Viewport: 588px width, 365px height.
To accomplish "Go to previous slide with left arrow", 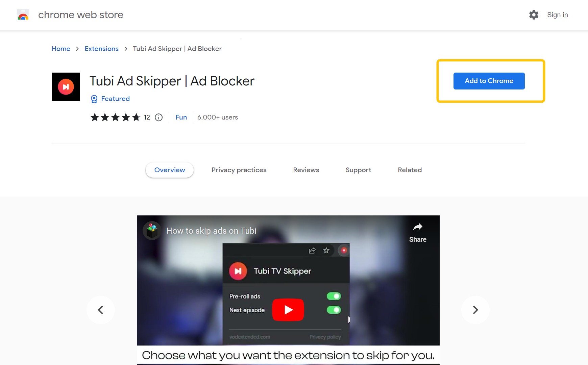I will [x=101, y=310].
